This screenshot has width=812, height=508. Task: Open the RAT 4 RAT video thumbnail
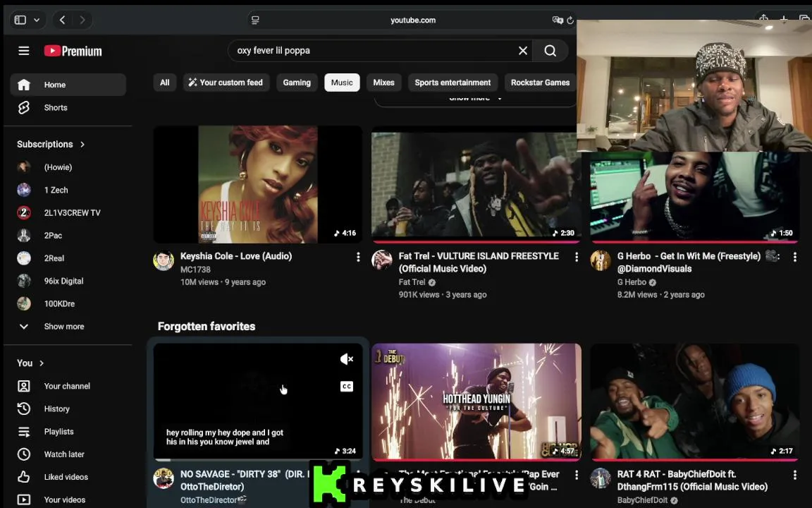[694, 401]
